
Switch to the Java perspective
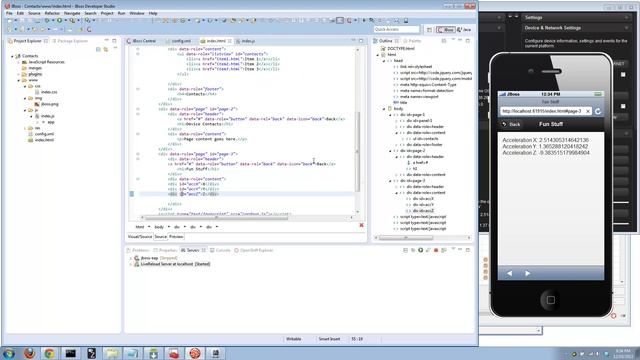click(464, 29)
